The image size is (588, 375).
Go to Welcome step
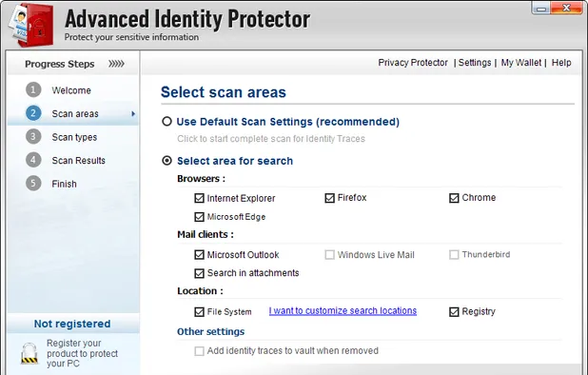pos(71,90)
